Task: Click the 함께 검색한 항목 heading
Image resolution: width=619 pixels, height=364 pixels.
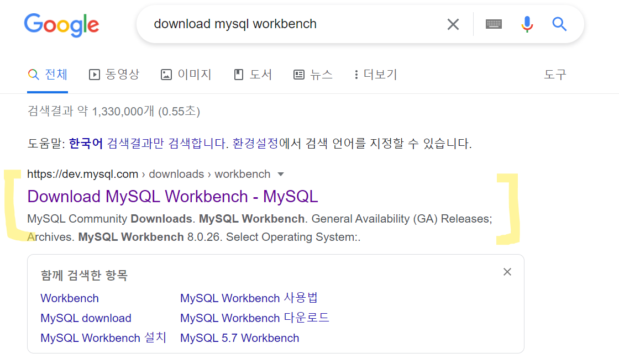Action: pos(84,275)
